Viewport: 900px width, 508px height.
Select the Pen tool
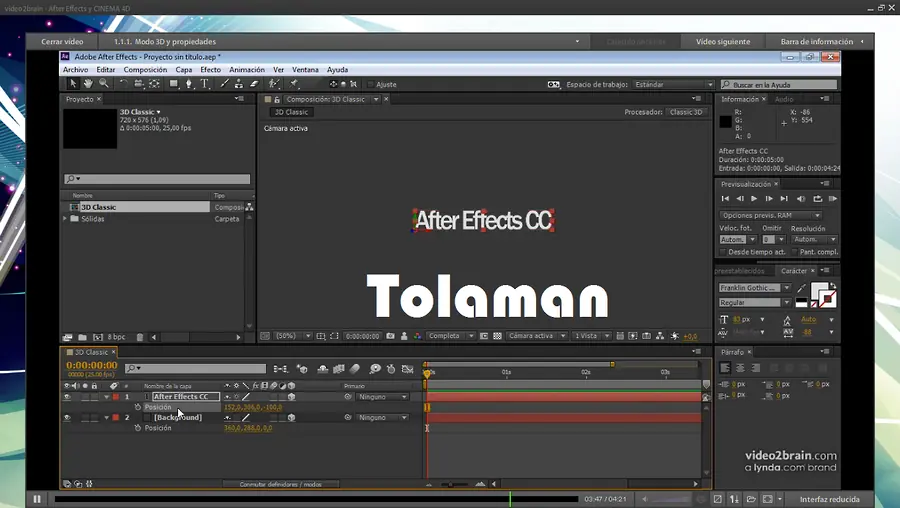tap(189, 84)
